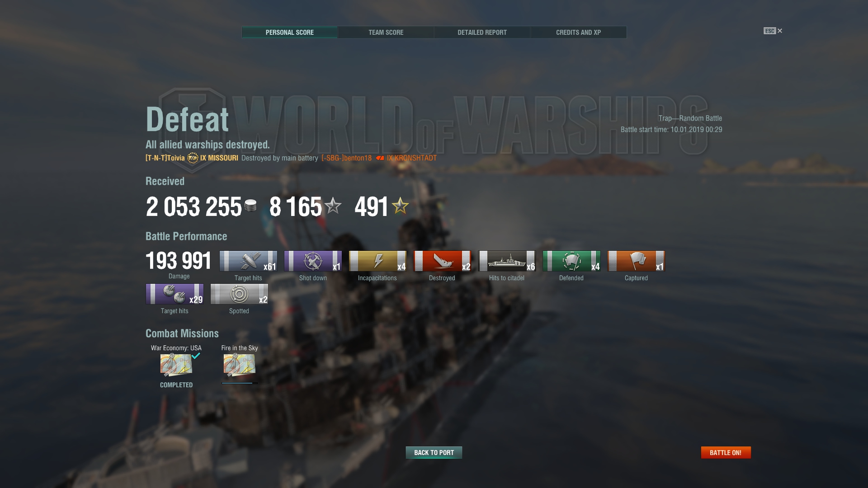Click the green Defended ribbon
This screenshot has height=488, width=868.
(571, 261)
